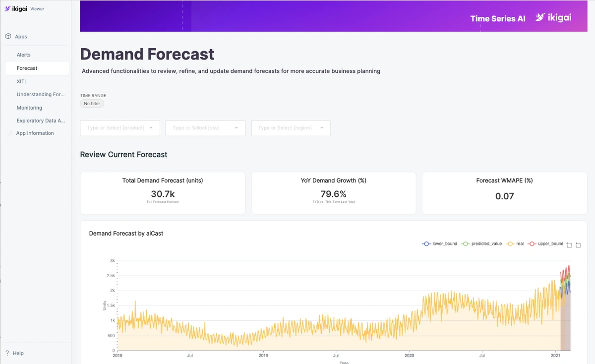Click the Apps label in the sidebar

21,37
